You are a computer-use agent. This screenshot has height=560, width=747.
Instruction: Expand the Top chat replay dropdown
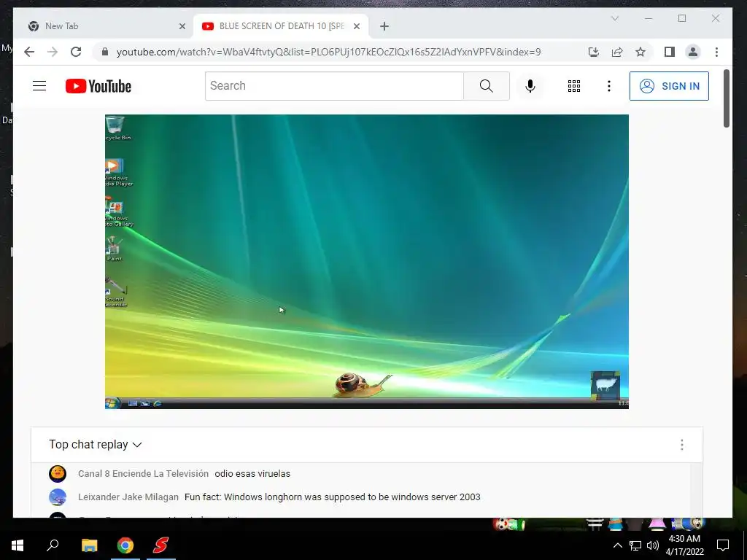(96, 444)
